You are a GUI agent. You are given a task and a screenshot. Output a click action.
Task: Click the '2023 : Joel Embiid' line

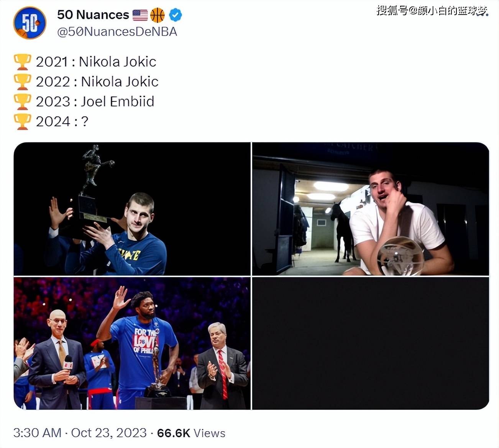pos(95,101)
